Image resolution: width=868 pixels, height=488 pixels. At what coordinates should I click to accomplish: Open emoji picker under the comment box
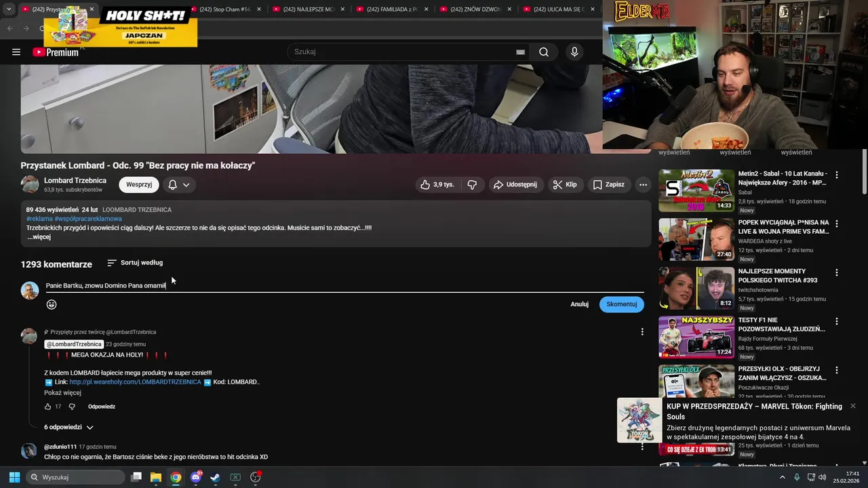(x=52, y=304)
